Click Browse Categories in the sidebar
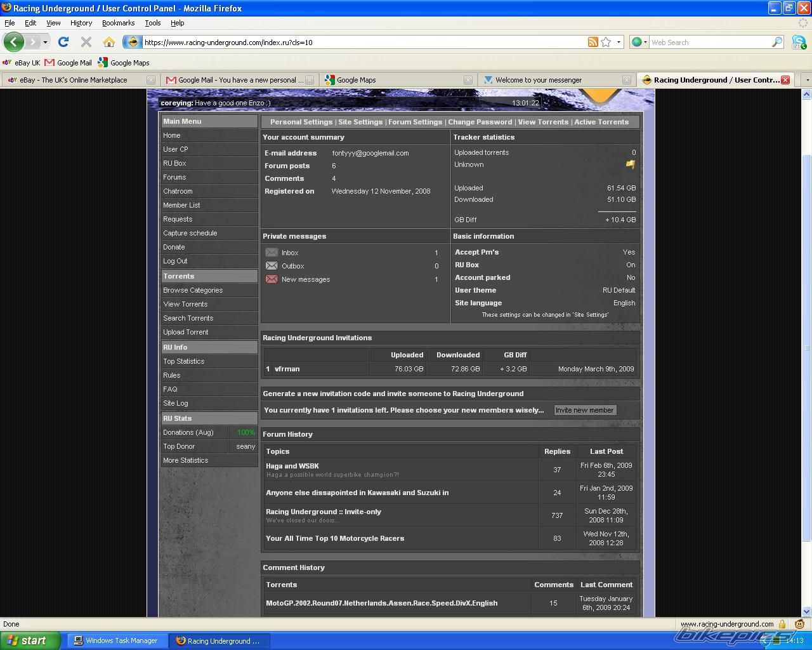This screenshot has width=812, height=650. (193, 290)
